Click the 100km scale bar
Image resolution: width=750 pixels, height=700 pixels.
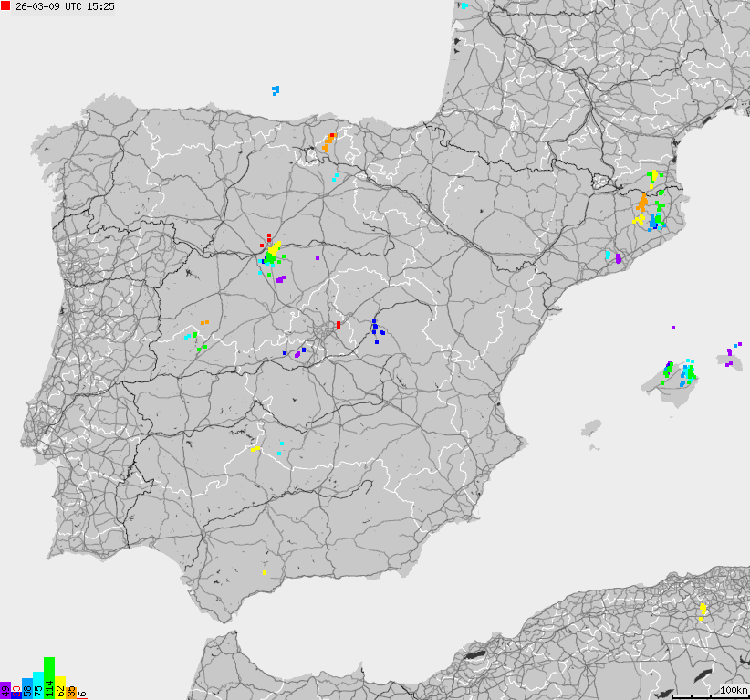729,689
